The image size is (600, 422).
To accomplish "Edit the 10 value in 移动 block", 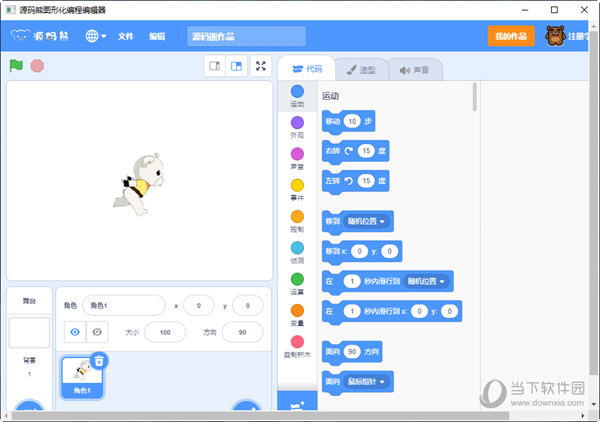I will pos(352,122).
